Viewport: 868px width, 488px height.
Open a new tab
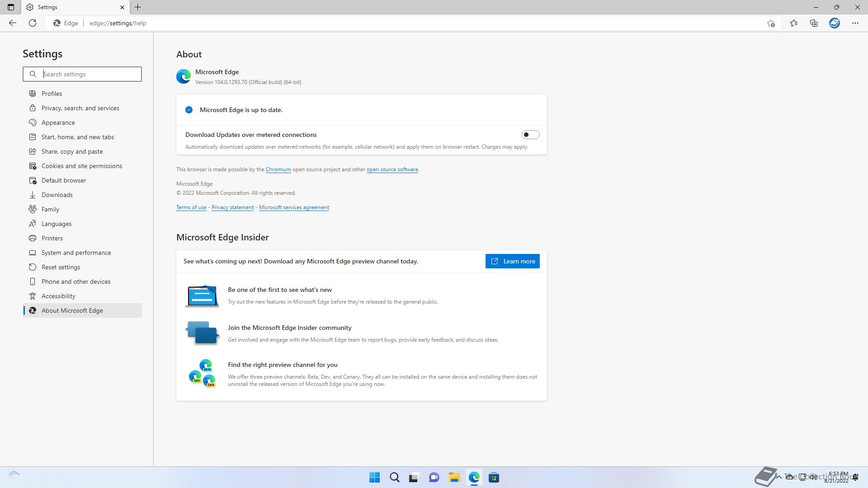138,7
